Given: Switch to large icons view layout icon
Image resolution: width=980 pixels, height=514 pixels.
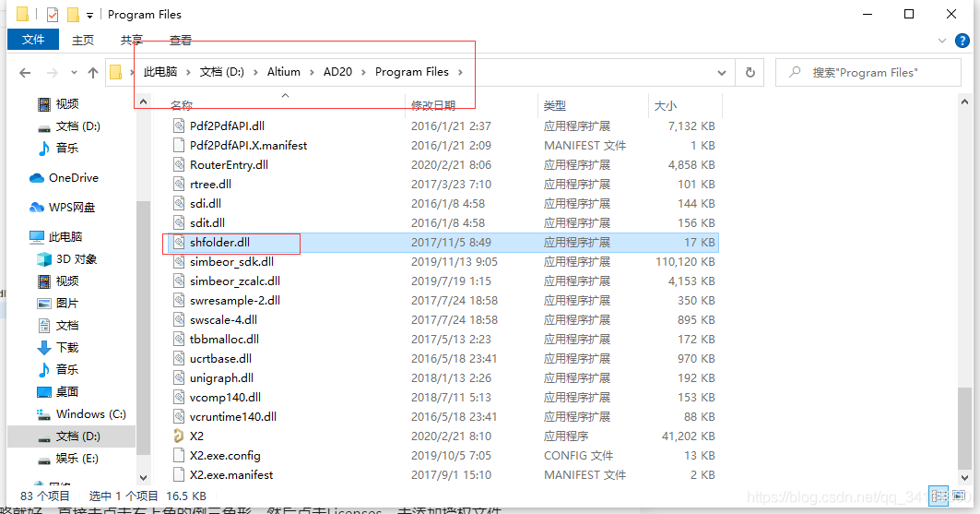Looking at the screenshot, I should [x=959, y=496].
